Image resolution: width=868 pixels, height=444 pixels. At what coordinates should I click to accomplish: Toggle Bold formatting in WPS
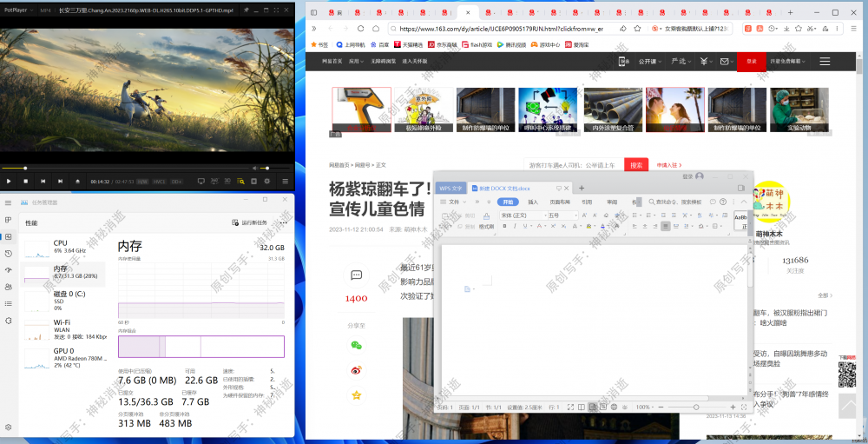[x=503, y=226]
